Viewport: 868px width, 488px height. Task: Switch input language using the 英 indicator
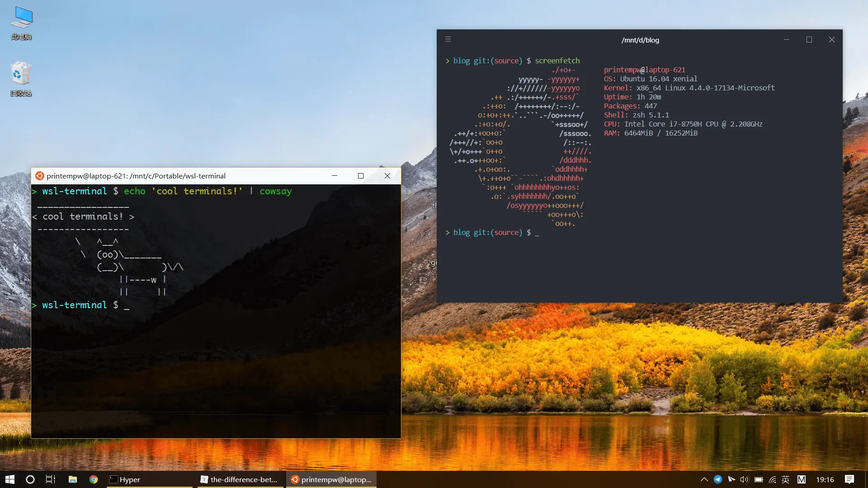pos(786,479)
